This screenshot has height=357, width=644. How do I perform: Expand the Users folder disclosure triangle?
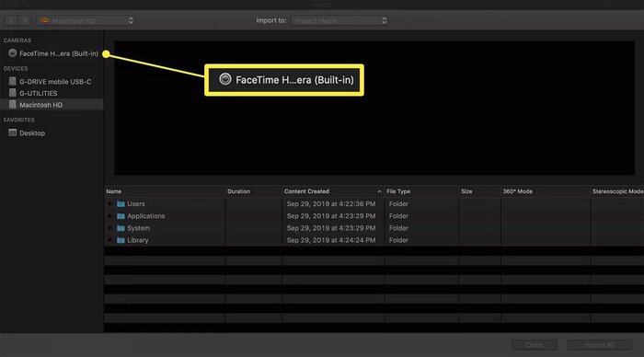[110, 203]
